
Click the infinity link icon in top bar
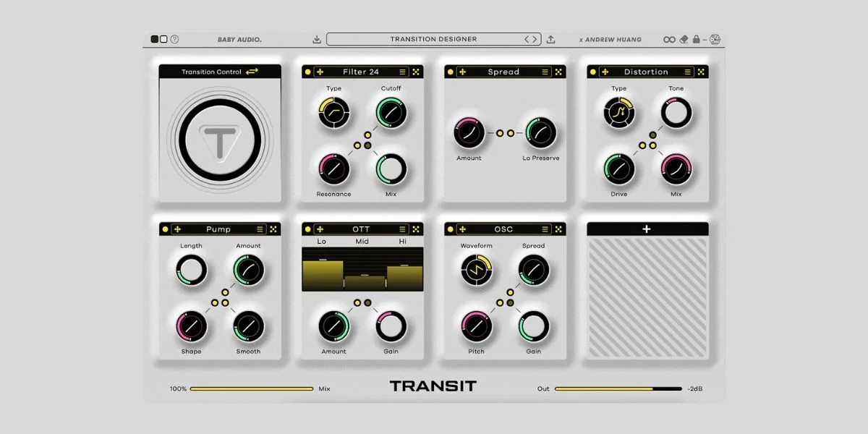point(670,39)
